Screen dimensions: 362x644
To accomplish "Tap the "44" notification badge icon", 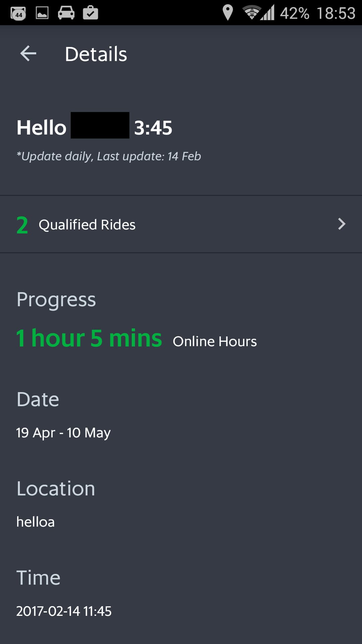I will point(18,13).
